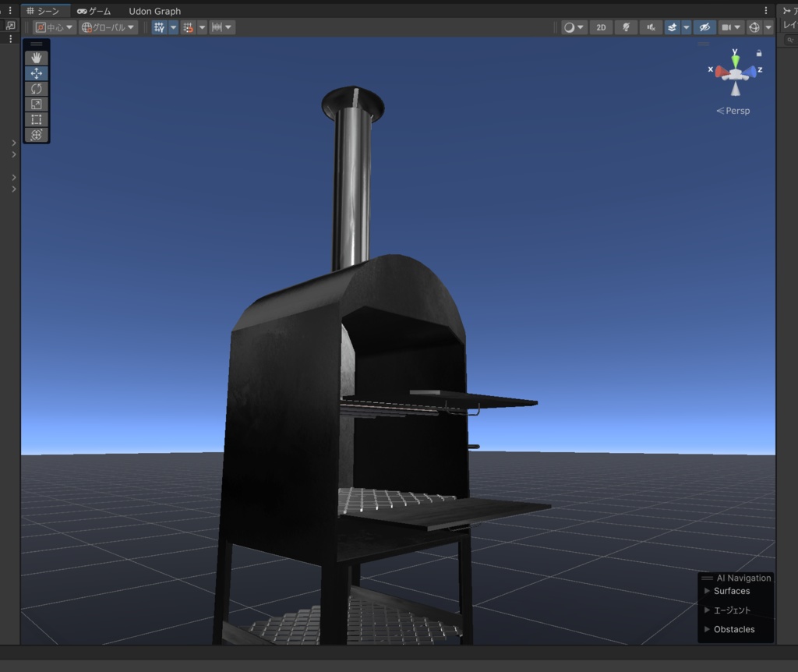This screenshot has height=672, width=798.
Task: Mute scene audio toggle
Action: coord(651,27)
